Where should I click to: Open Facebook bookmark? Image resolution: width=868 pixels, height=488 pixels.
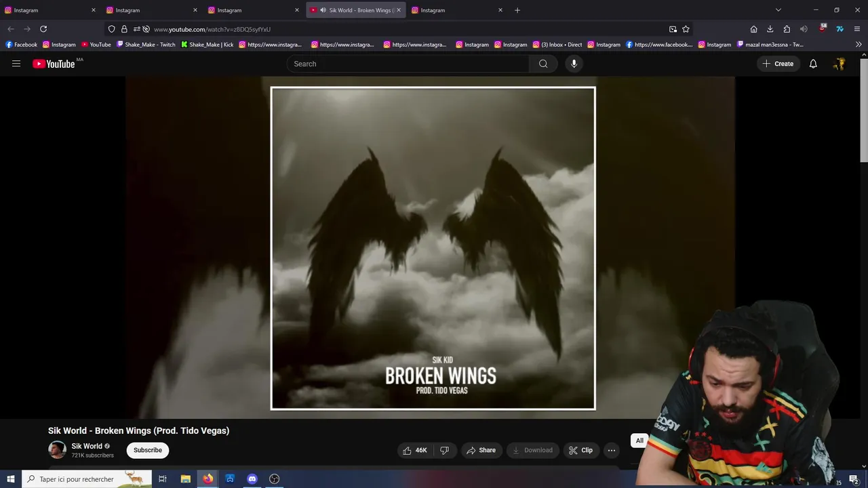pos(22,45)
